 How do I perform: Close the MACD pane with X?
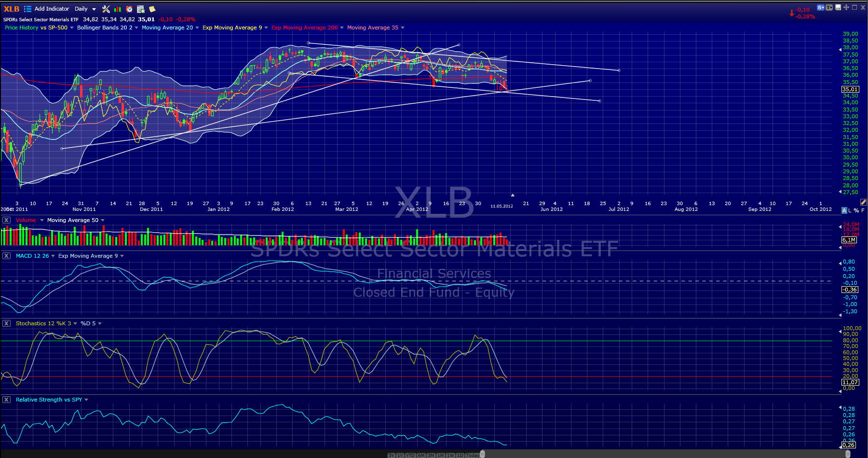(x=6, y=256)
